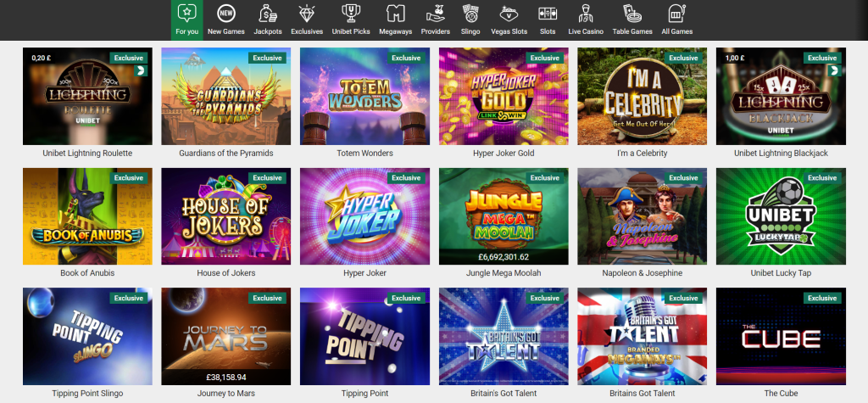The height and width of the screenshot is (403, 868).
Task: Click the £6,692,301.62 jackpot amount
Action: (504, 257)
